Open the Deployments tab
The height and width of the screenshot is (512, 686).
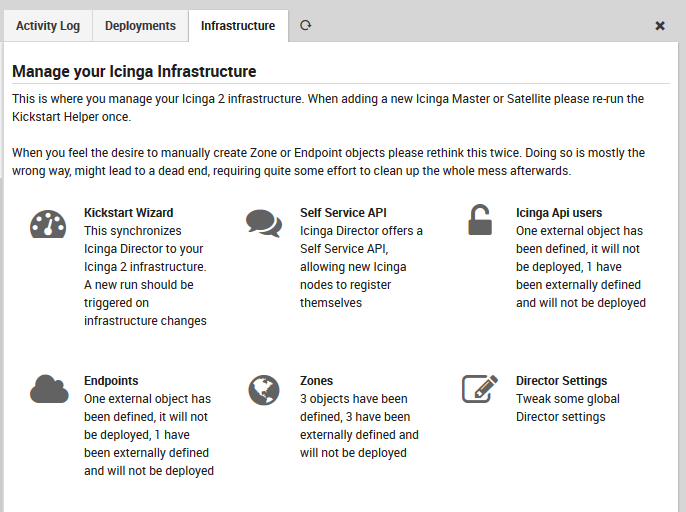pyautogui.click(x=140, y=26)
